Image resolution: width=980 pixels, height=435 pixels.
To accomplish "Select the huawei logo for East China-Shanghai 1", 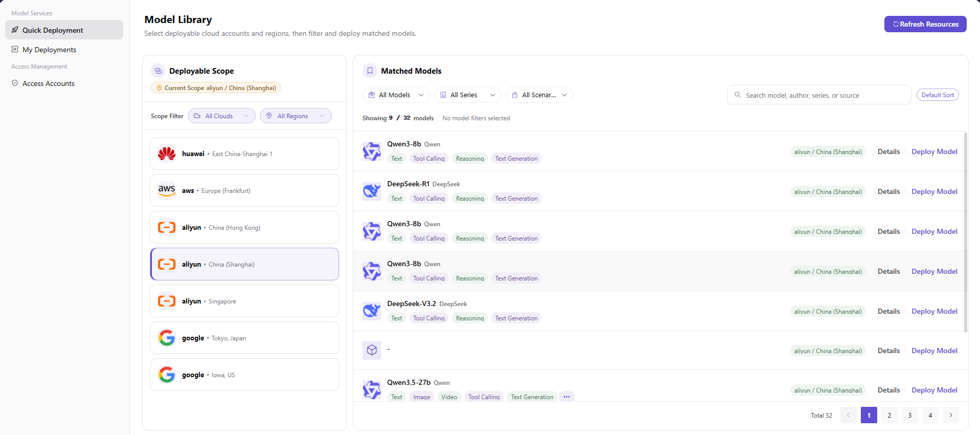I will pyautogui.click(x=167, y=154).
